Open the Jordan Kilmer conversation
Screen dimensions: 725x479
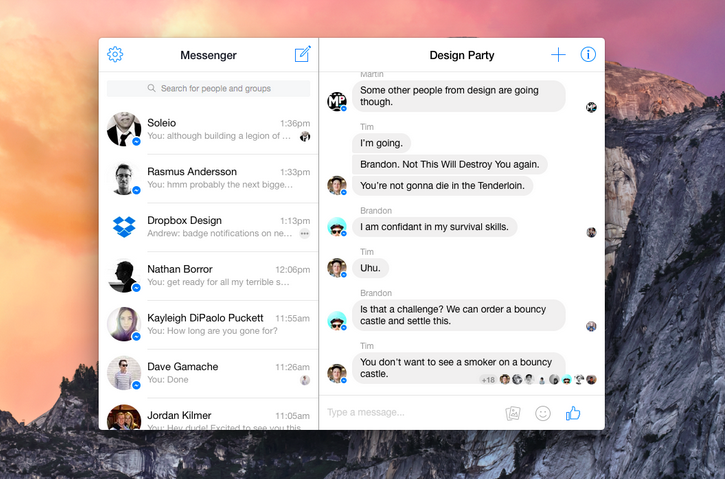(x=209, y=414)
